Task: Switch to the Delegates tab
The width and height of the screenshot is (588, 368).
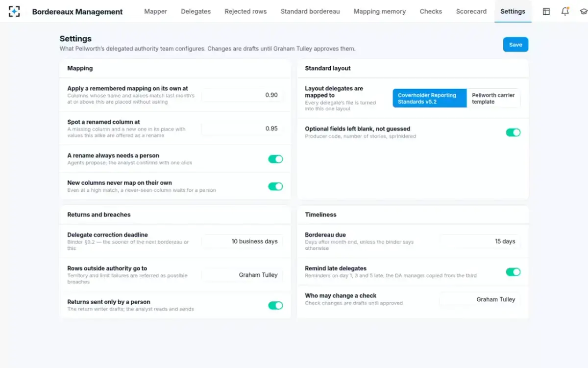Action: coord(196,11)
